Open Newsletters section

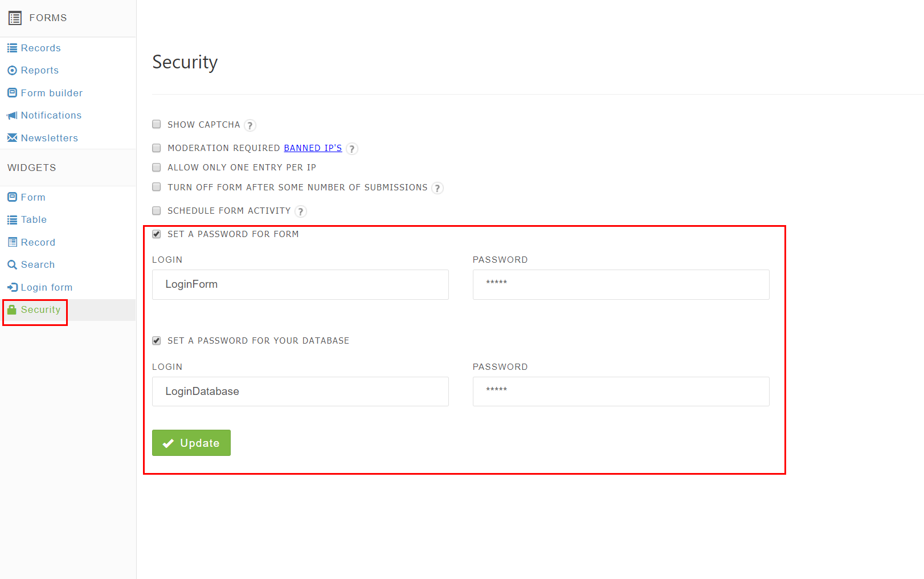(50, 138)
